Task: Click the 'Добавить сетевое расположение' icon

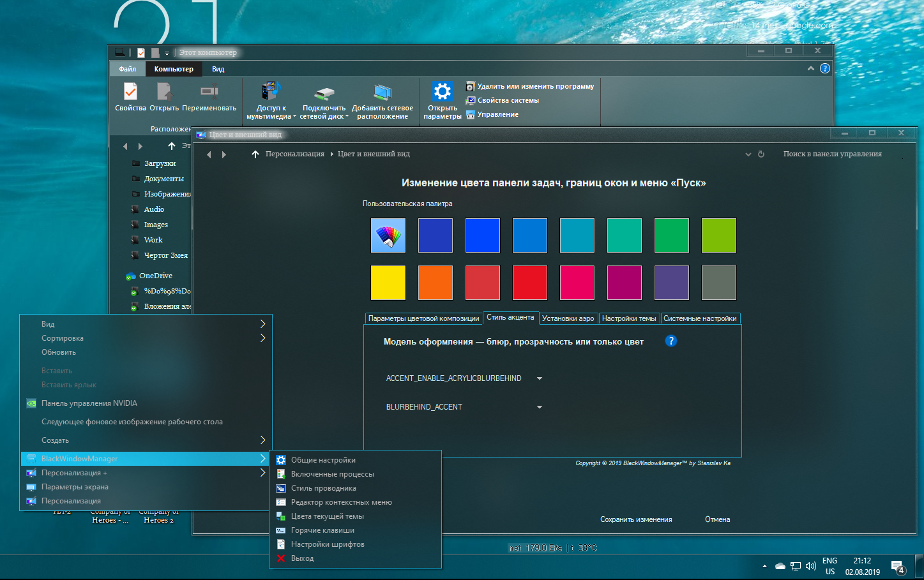Action: (382, 93)
